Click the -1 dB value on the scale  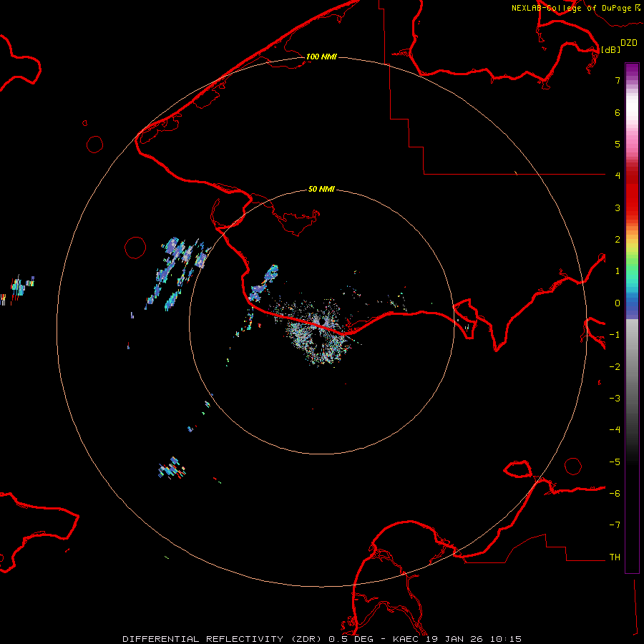click(x=615, y=335)
